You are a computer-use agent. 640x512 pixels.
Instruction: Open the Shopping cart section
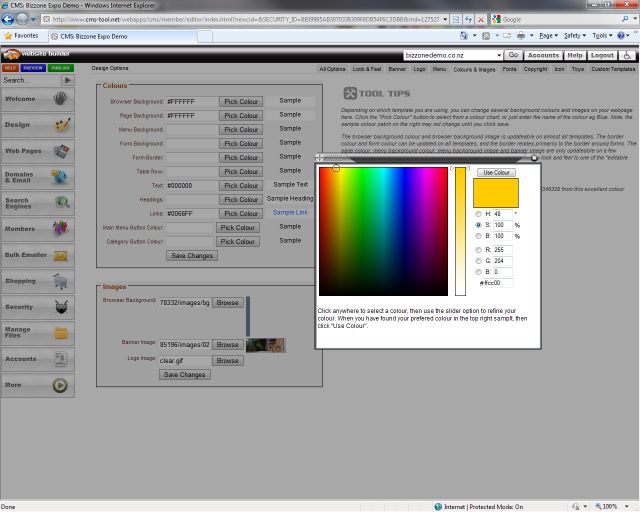(37, 281)
